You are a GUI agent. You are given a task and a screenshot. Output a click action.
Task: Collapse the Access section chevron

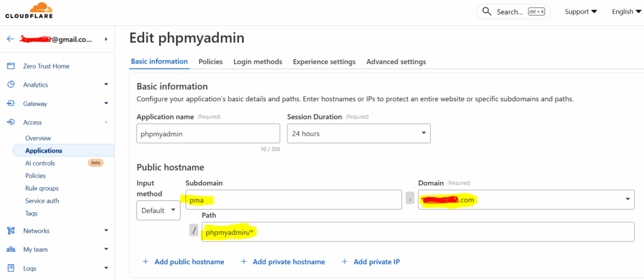tap(106, 122)
